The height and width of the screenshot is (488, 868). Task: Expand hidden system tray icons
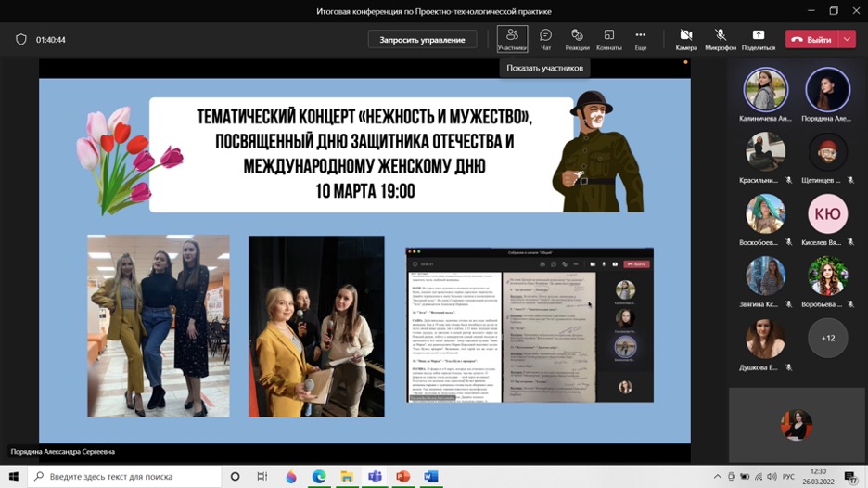click(x=719, y=477)
